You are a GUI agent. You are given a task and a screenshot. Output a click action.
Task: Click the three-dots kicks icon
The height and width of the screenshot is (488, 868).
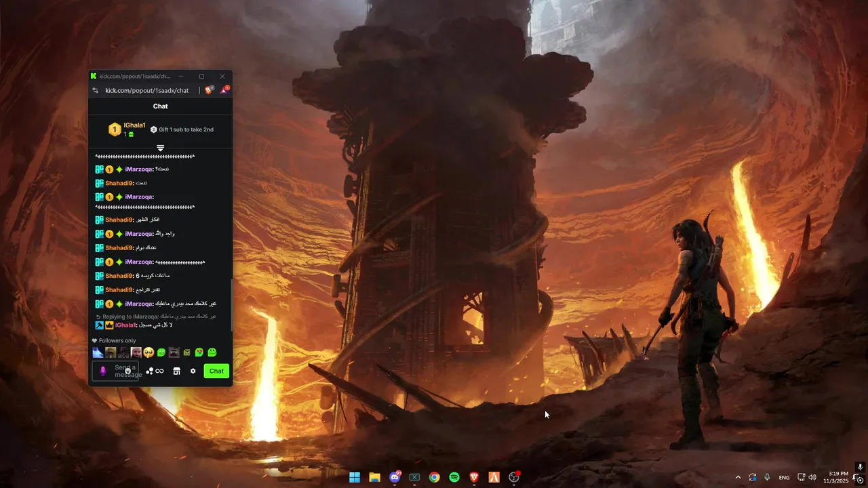click(149, 371)
